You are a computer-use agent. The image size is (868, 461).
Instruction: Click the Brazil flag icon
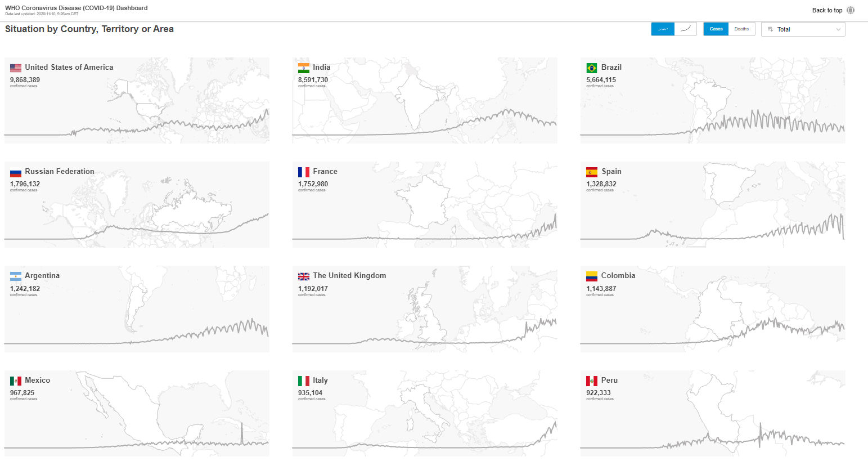tap(592, 68)
